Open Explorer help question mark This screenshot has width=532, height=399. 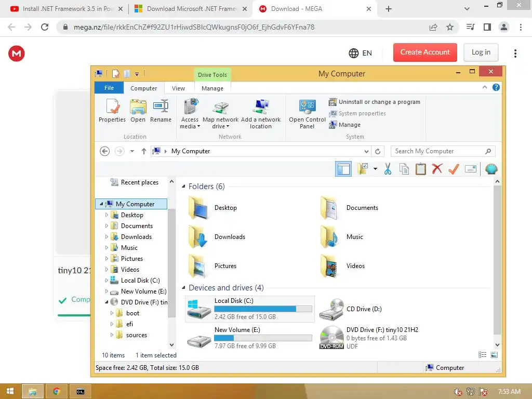pyautogui.click(x=496, y=87)
